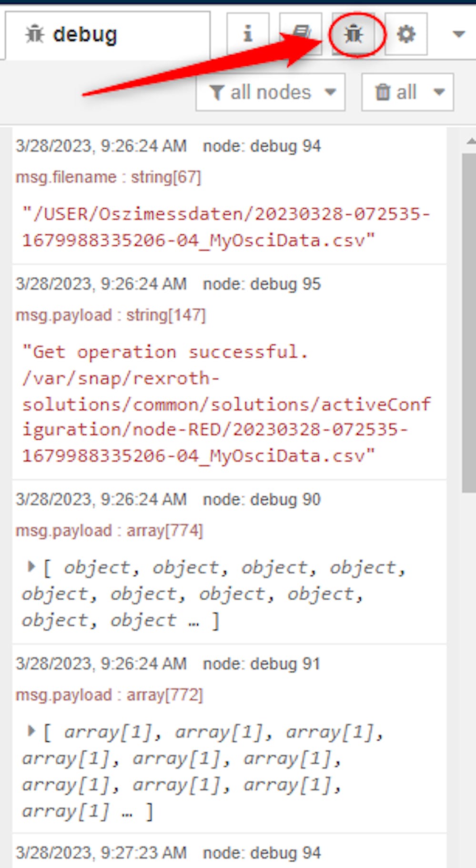Expand the array[774] payload of debug 90
Viewport: 476px width, 868px height.
pos(31,566)
